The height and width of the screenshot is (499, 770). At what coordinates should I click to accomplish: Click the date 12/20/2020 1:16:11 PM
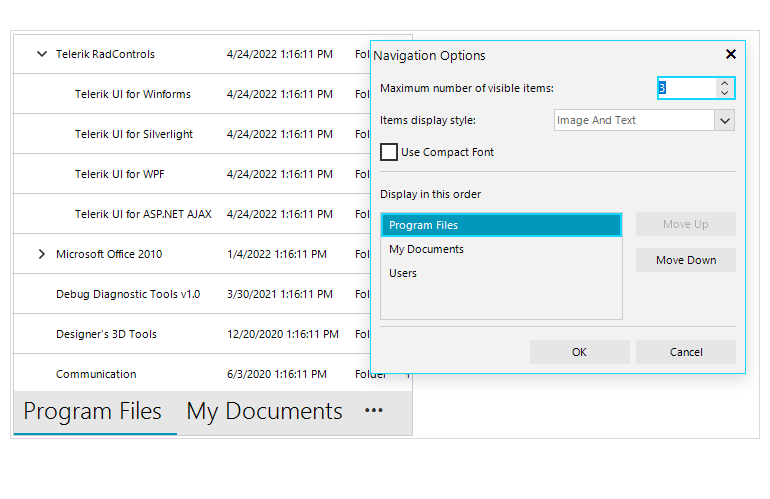(282, 334)
